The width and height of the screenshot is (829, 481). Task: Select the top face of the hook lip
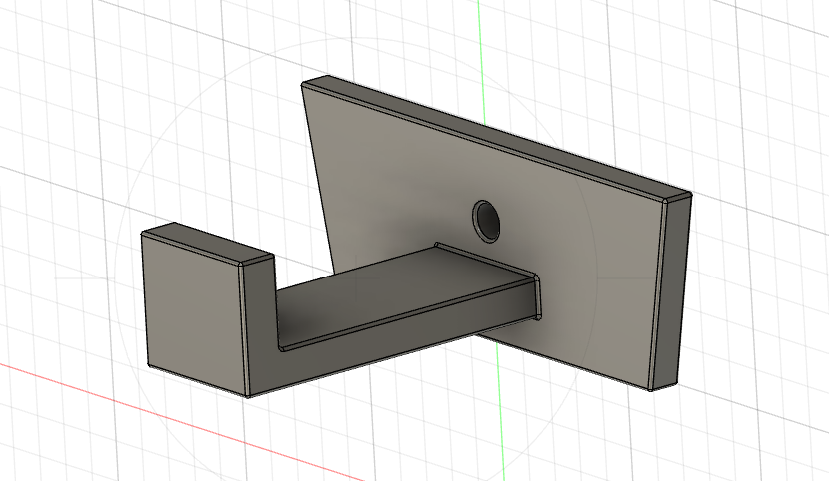coord(208,243)
